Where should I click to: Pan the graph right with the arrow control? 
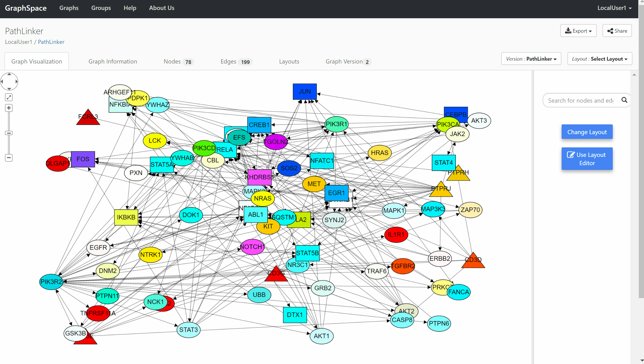[x=17, y=81]
